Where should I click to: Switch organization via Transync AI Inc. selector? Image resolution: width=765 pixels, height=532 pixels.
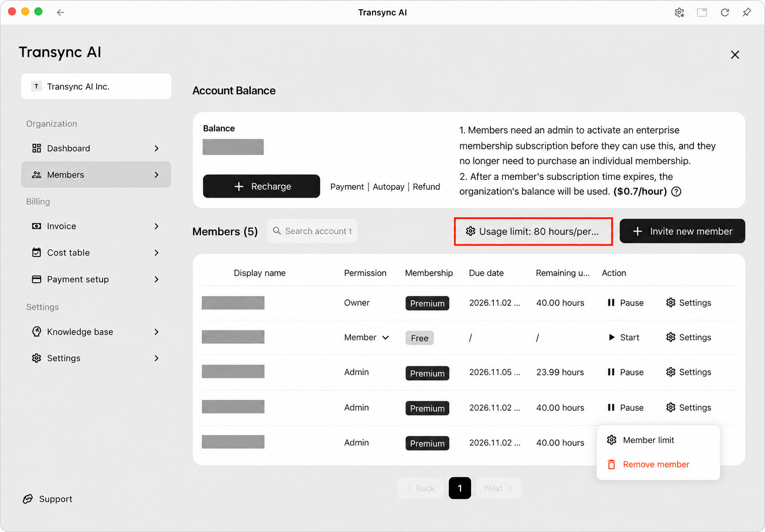click(x=96, y=86)
